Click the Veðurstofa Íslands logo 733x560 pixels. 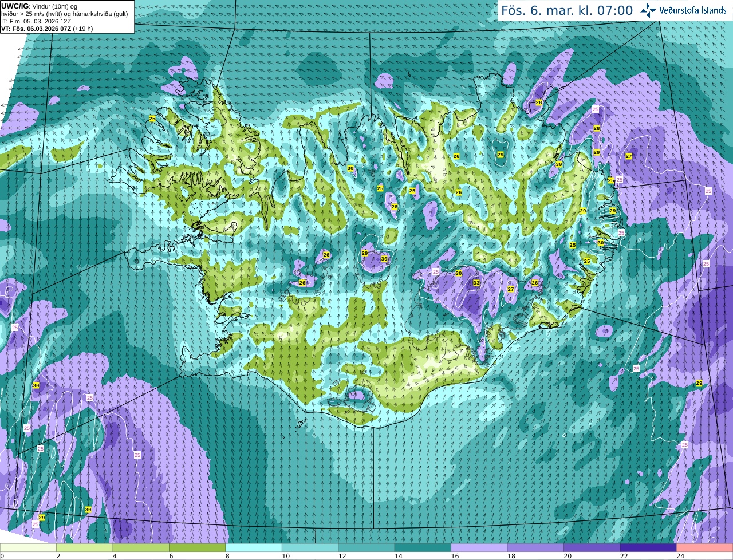pos(683,10)
